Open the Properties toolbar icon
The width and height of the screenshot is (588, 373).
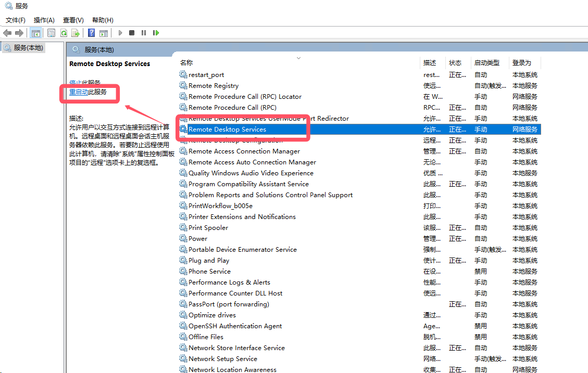tap(51, 33)
